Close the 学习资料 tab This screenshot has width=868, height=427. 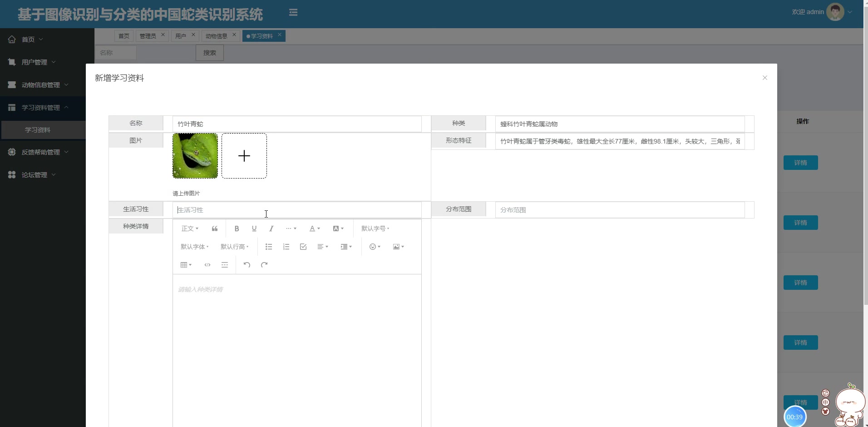click(280, 35)
